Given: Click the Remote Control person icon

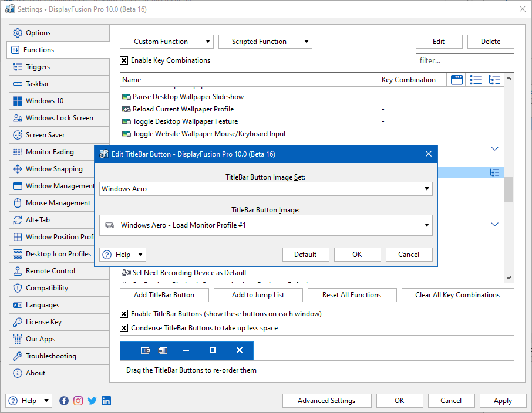Looking at the screenshot, I should pos(18,271).
